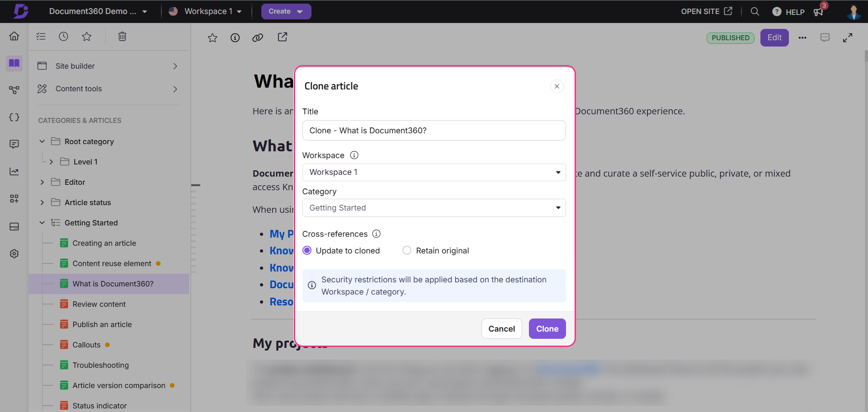Expand the Level 1 folder
Viewport: 868px width, 412px height.
tap(51, 162)
